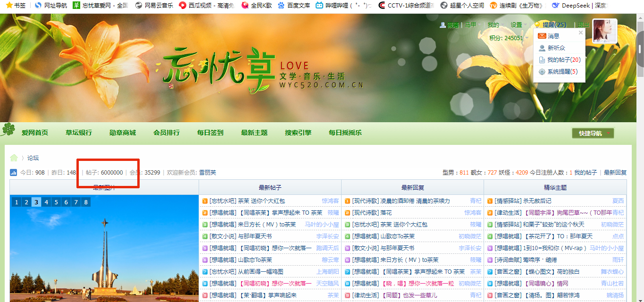Click the 退出 logout link

584,25
